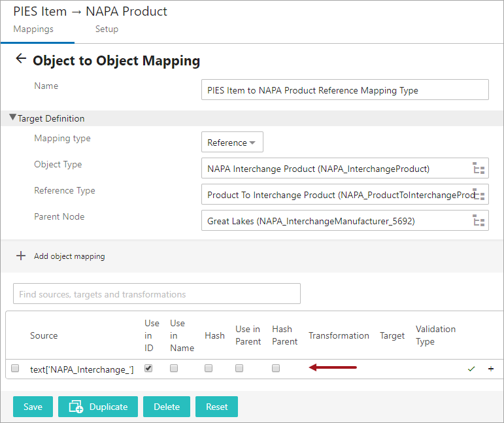Click green checkmark on NAPA_Interchange_ row
Image resolution: width=504 pixels, height=423 pixels.
click(x=471, y=369)
